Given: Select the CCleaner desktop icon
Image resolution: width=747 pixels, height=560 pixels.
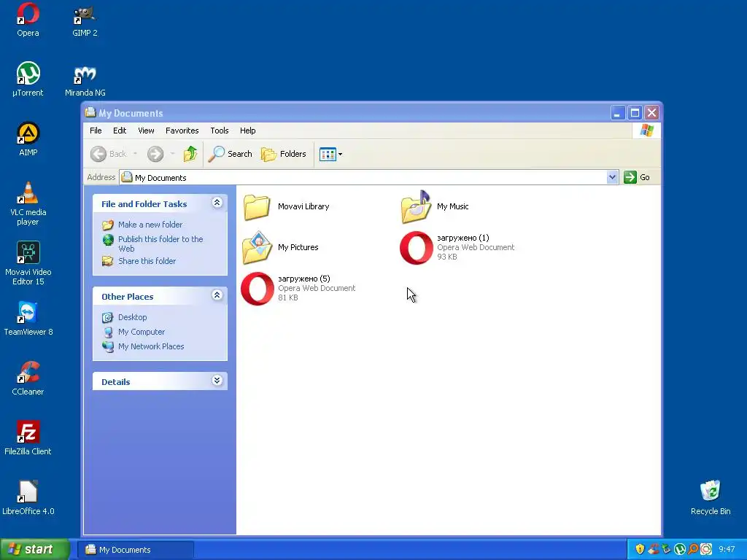Looking at the screenshot, I should coord(28,378).
